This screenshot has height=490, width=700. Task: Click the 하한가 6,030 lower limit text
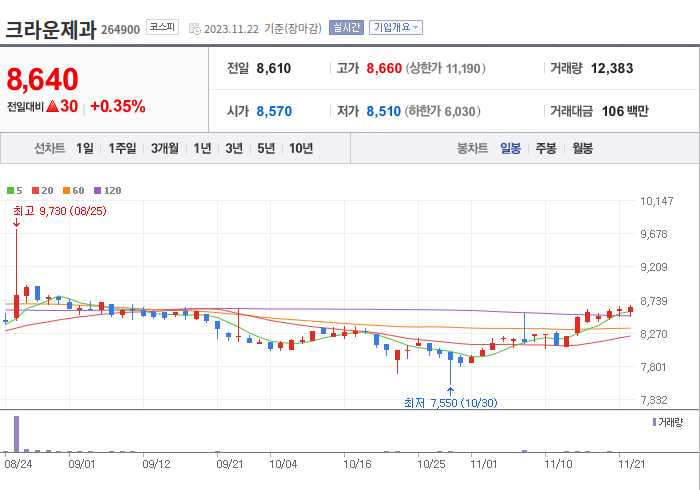coord(442,111)
